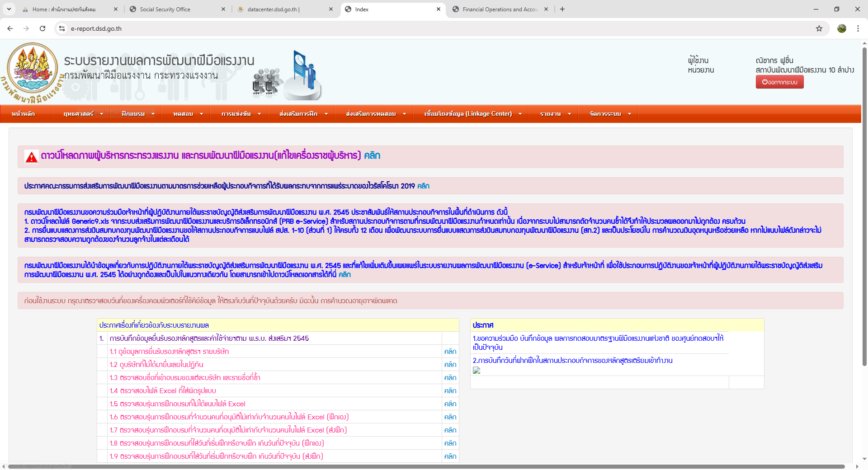Go to หน้าหลัก in the navigation bar
Image resolution: width=868 pixels, height=470 pixels.
24,114
